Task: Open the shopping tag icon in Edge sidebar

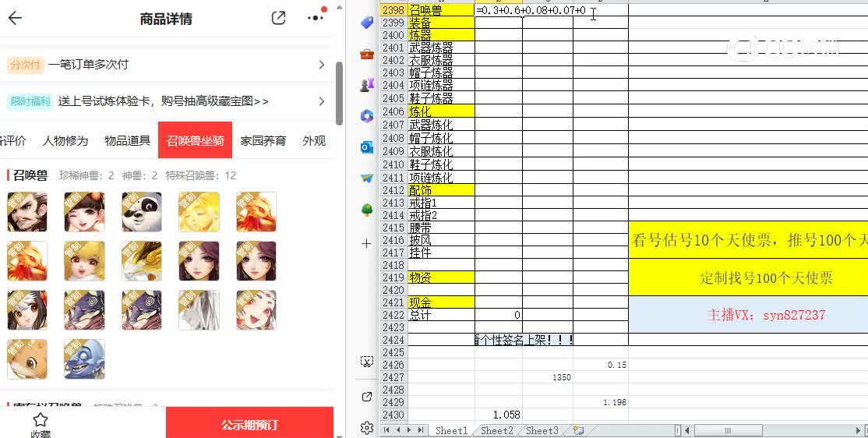Action: click(366, 22)
